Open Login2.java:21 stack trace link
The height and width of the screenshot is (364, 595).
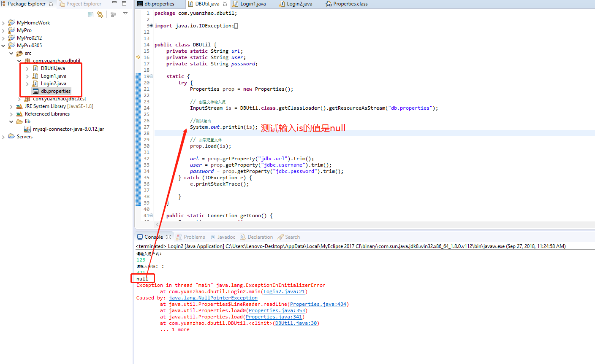pos(284,291)
